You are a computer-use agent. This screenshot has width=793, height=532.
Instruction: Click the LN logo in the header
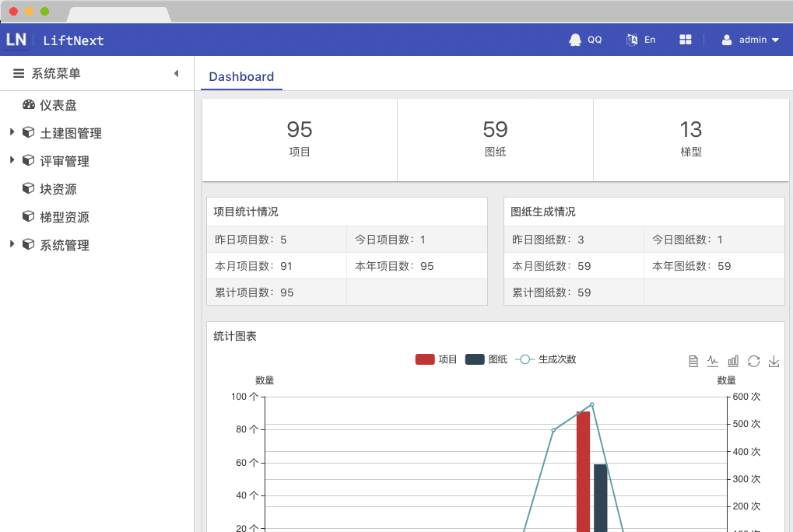[16, 40]
